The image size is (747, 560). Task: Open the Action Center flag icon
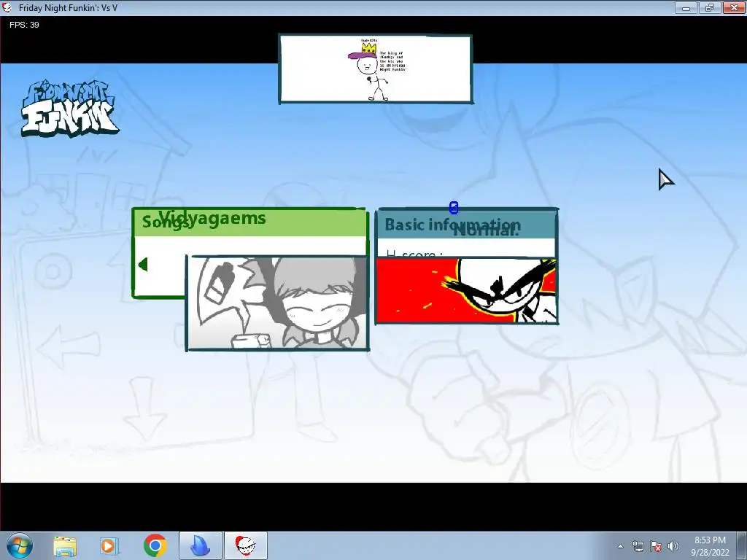(656, 546)
